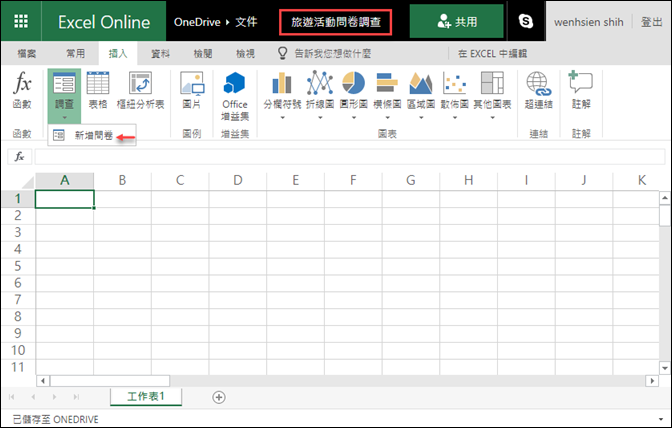Click the Share (共用) button
The width and height of the screenshot is (672, 428).
click(456, 21)
